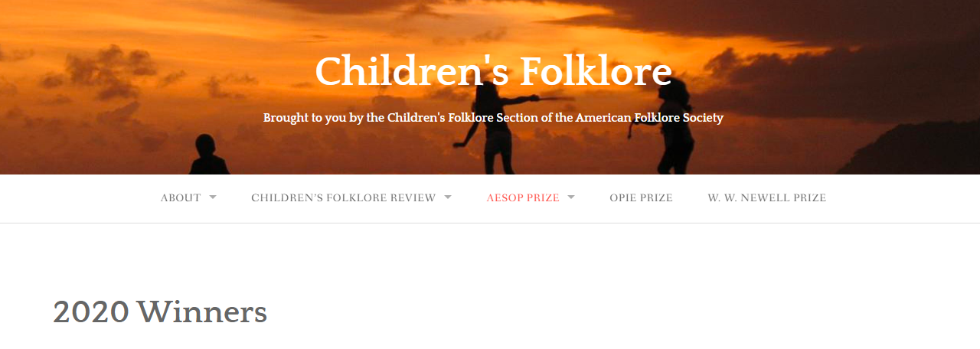
Task: Expand the About dropdown arrow
Action: point(213,197)
